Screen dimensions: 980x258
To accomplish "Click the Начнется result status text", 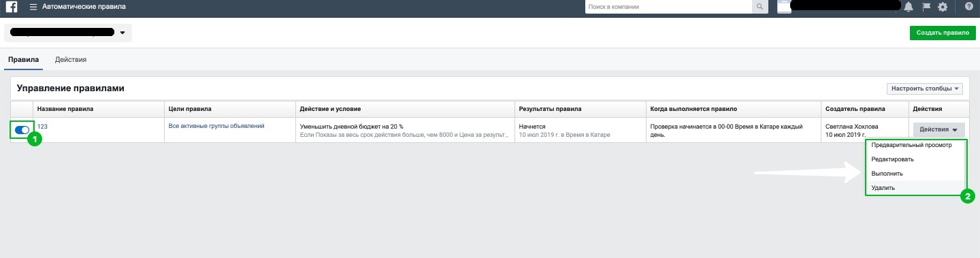I will [532, 127].
